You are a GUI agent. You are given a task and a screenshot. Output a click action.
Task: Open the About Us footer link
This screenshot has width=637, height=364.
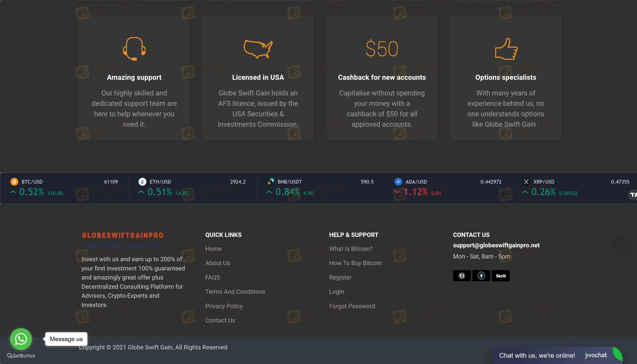tap(217, 263)
